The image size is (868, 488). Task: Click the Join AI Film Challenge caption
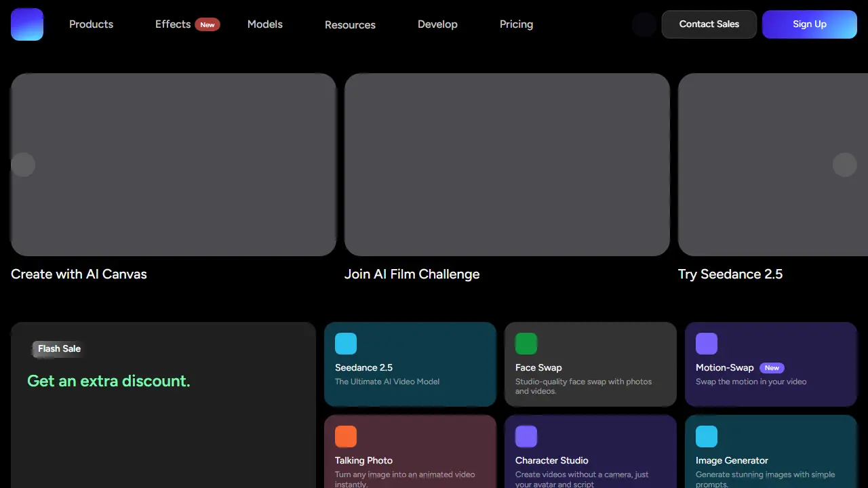point(412,274)
